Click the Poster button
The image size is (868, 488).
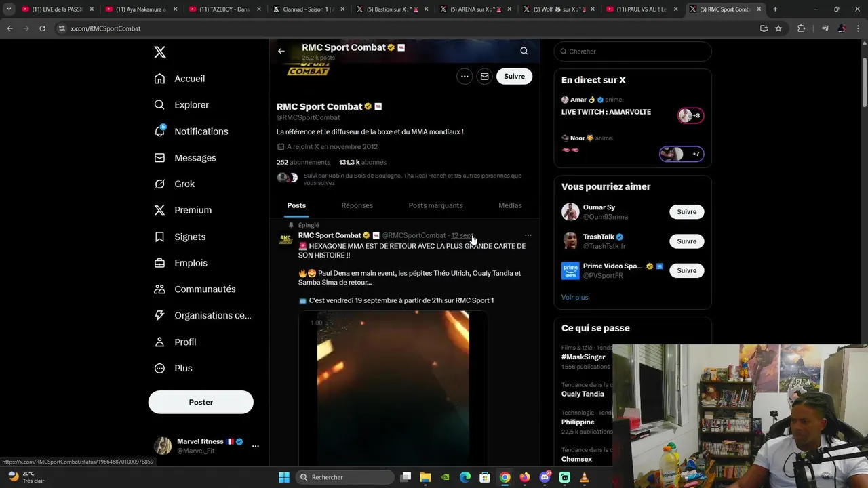[201, 402]
